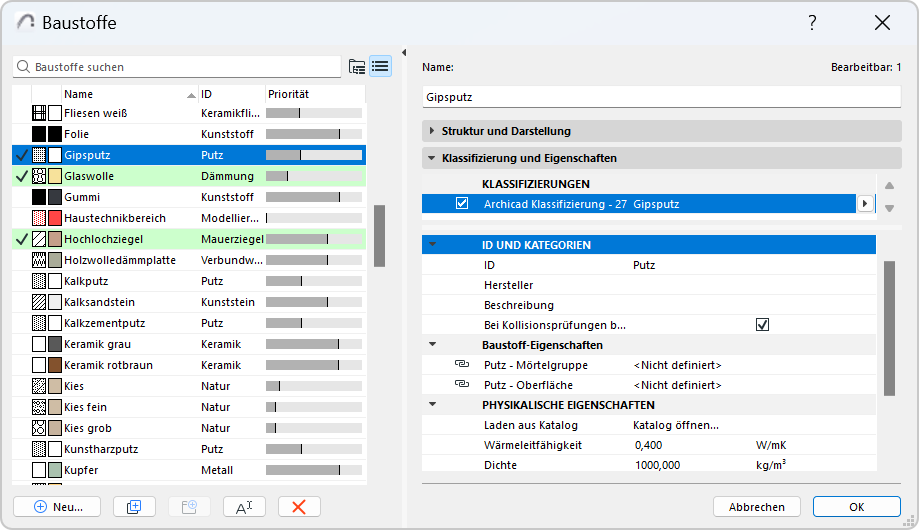Collapse the Klassifizierung und Eigenschaften section
Image resolution: width=919 pixels, height=530 pixels.
pyautogui.click(x=432, y=158)
